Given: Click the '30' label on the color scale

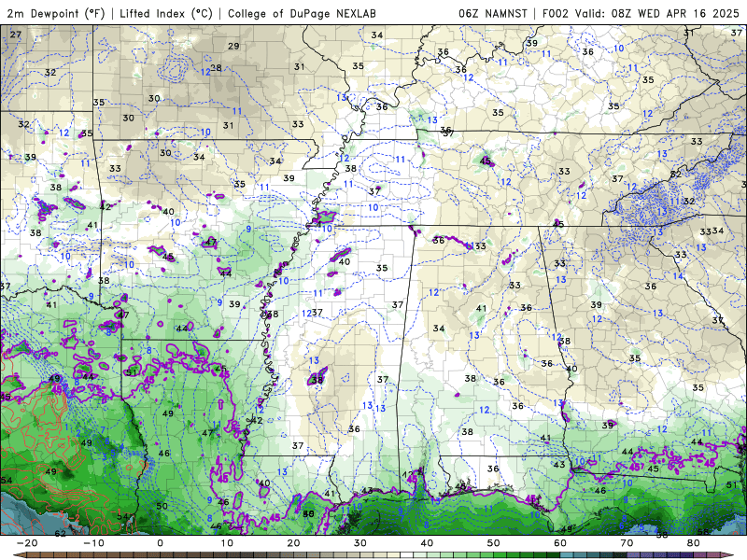Looking at the screenshot, I should tap(360, 543).
